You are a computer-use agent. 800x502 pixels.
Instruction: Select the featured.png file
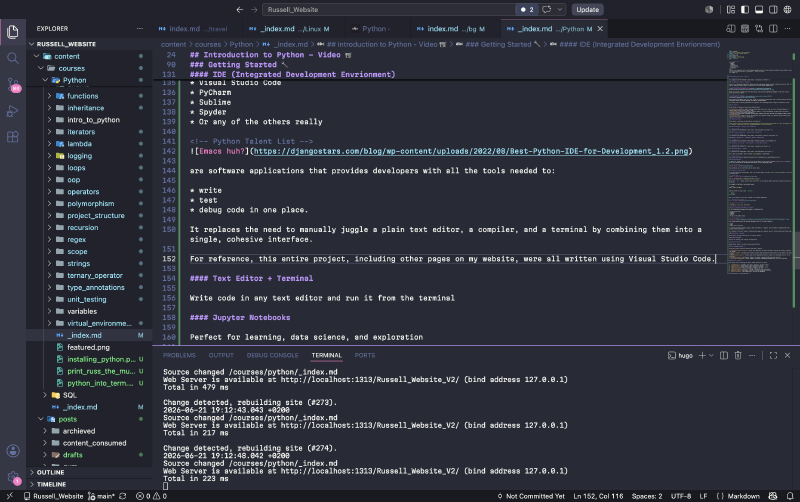tap(88, 347)
